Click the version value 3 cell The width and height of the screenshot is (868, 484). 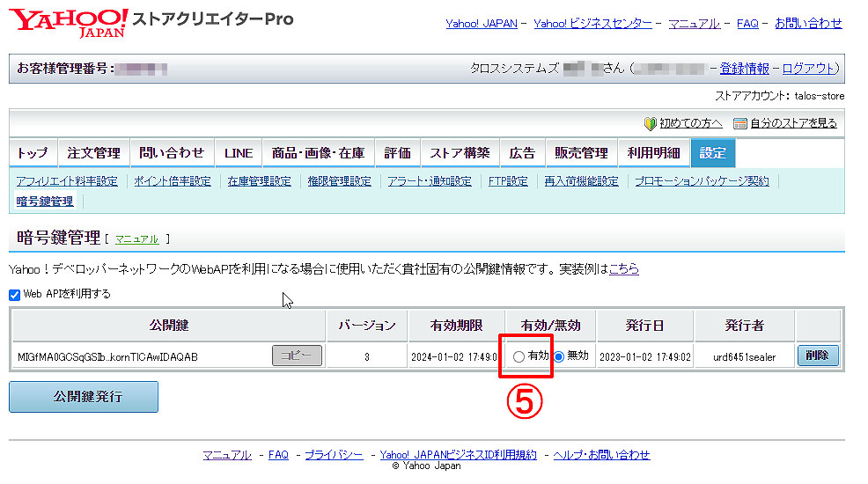367,357
